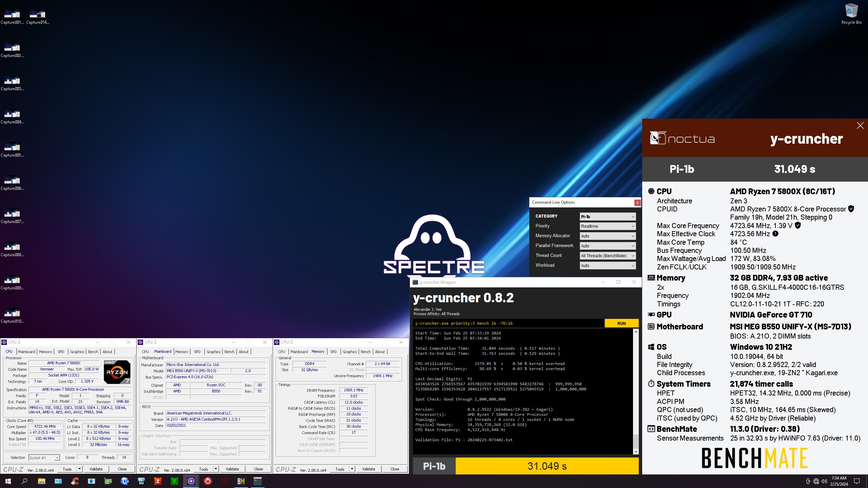Click Close button in CPU-Z processor window
Image resolution: width=868 pixels, height=488 pixels.
pos(122,469)
